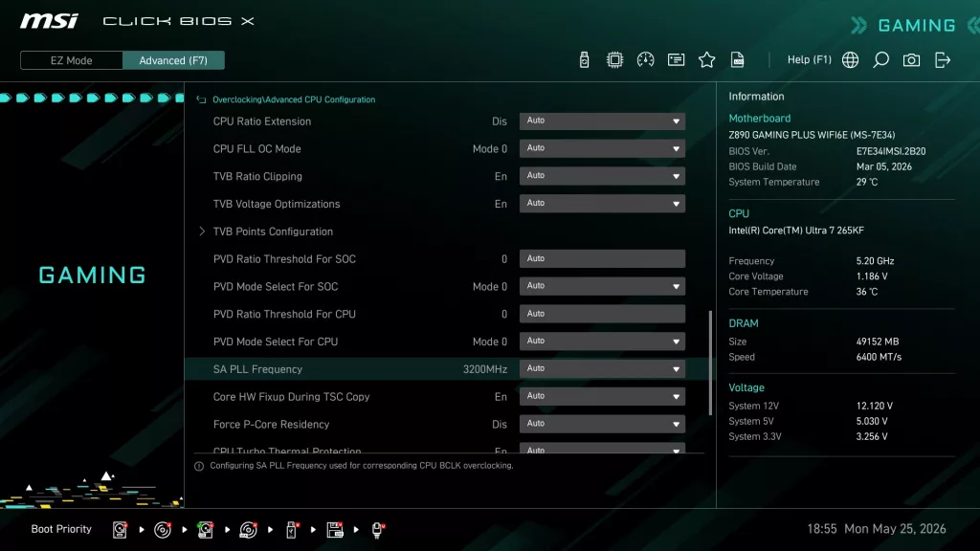Select the TVB Voltage Optimizations label
The width and height of the screenshot is (980, 551).
277,204
